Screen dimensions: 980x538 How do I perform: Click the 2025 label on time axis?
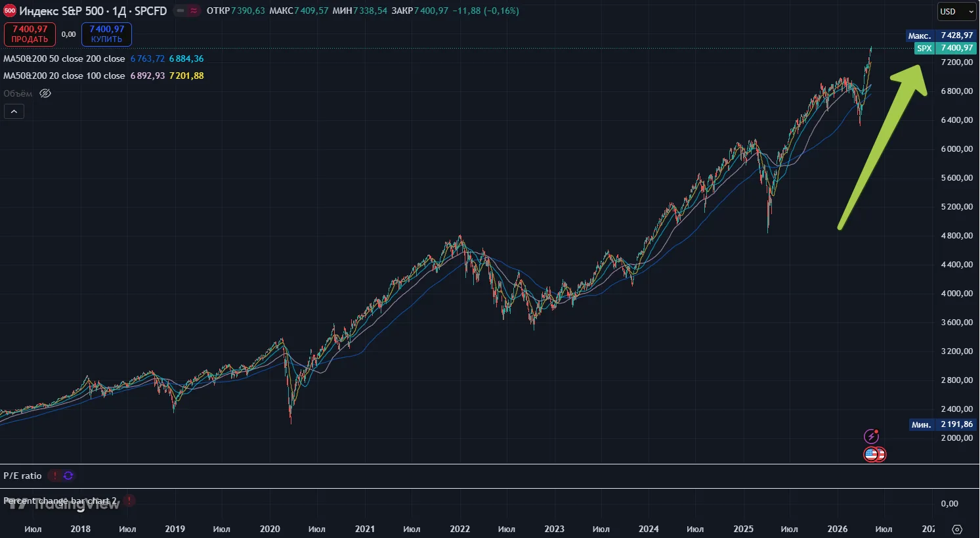[x=744, y=529]
